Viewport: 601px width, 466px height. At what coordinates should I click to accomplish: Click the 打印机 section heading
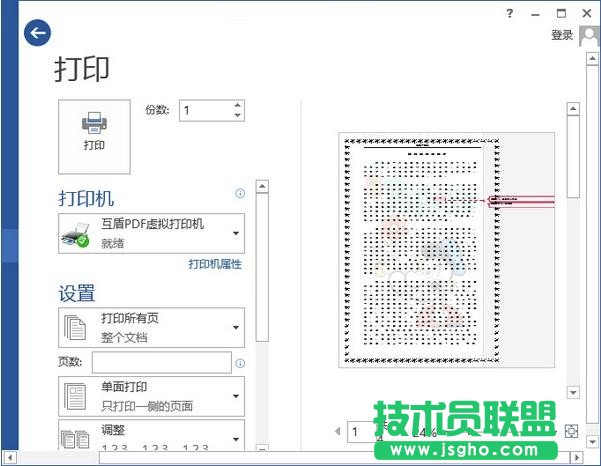(86, 199)
